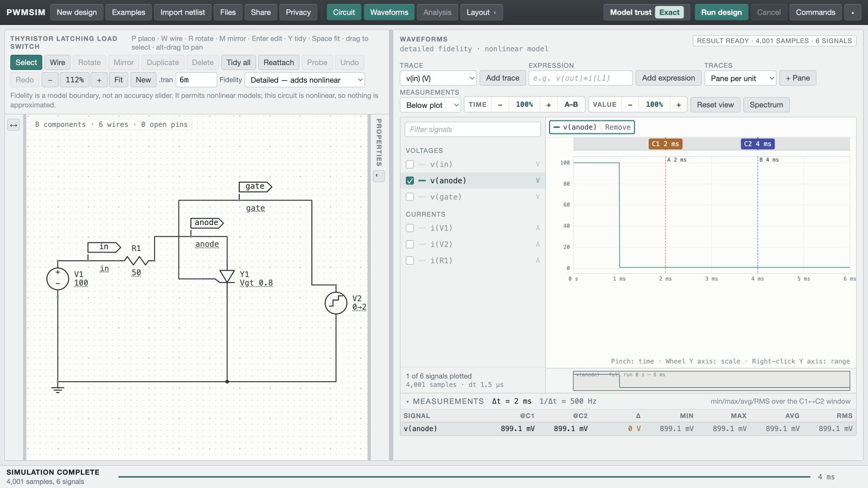Image resolution: width=868 pixels, height=488 pixels.
Task: Open the Layout dropdown menu
Action: 481,12
